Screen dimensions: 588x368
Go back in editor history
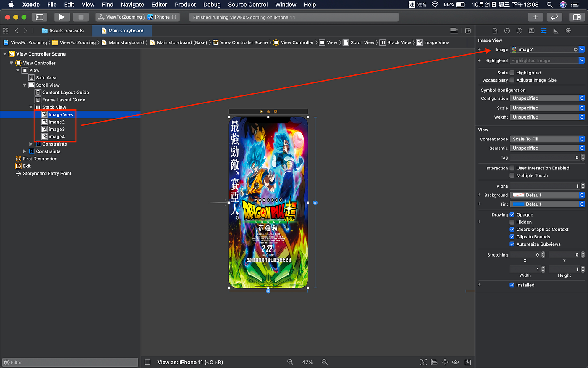pos(16,31)
